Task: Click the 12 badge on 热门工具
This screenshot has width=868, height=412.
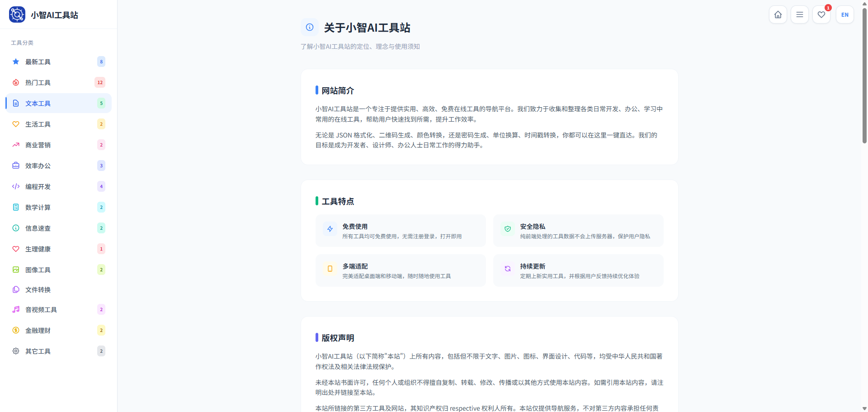Action: click(x=100, y=82)
